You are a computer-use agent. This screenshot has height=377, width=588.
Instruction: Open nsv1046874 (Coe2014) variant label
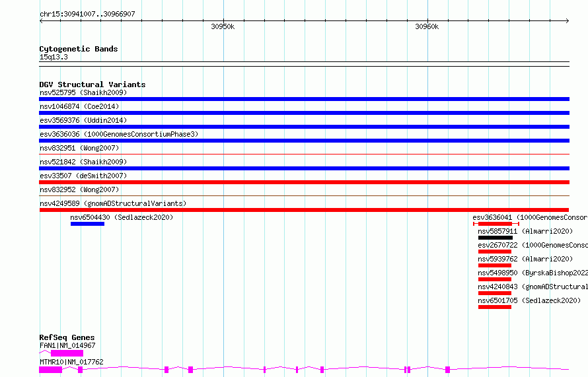(79, 106)
